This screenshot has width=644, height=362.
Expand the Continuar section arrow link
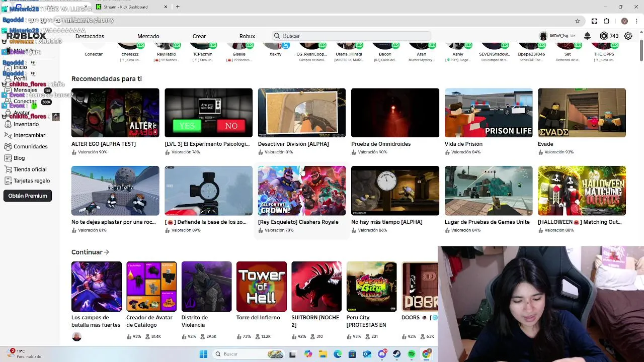point(90,252)
